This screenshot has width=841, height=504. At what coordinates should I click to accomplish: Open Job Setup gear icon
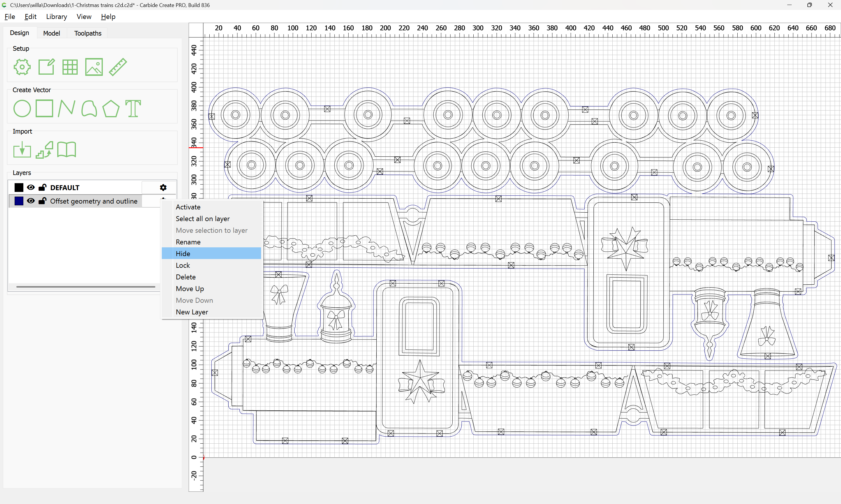point(22,67)
